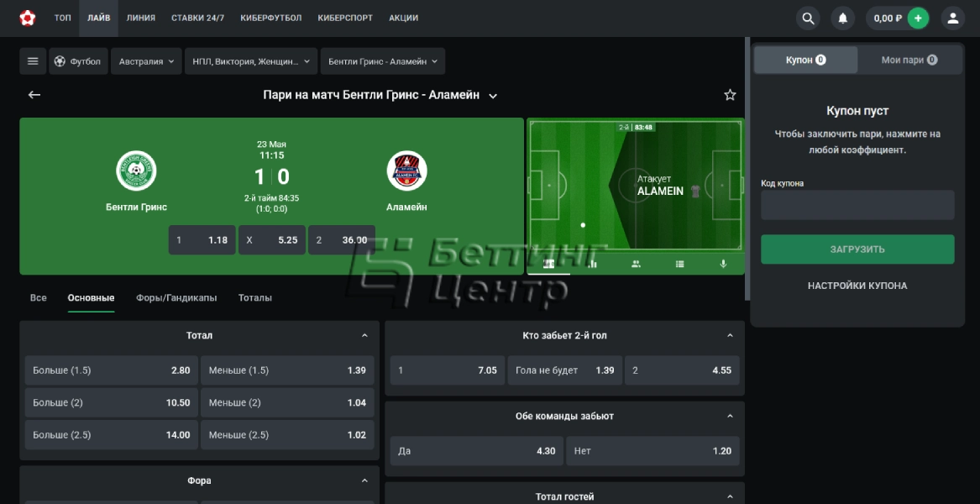Open audio commentary microphone icon
This screenshot has width=980, height=504.
click(x=723, y=264)
